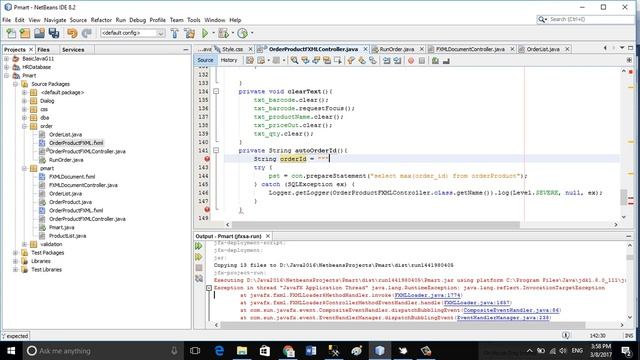640x360 pixels.
Task: Open the EventHandlerManager.java:238 stack trace link
Action: point(503,318)
